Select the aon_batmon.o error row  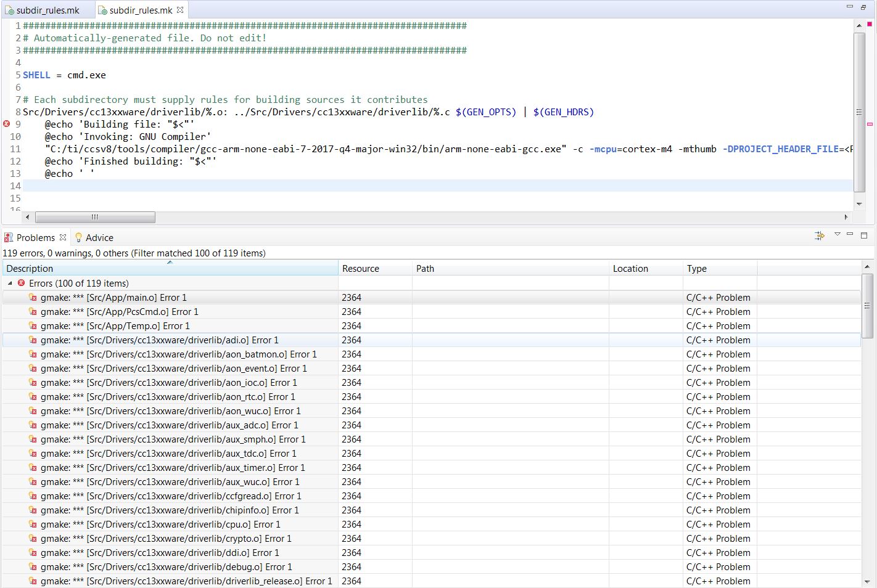178,354
